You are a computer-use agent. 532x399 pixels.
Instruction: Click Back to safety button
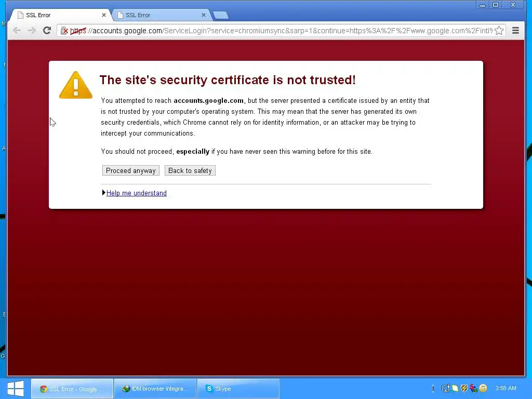pos(190,170)
